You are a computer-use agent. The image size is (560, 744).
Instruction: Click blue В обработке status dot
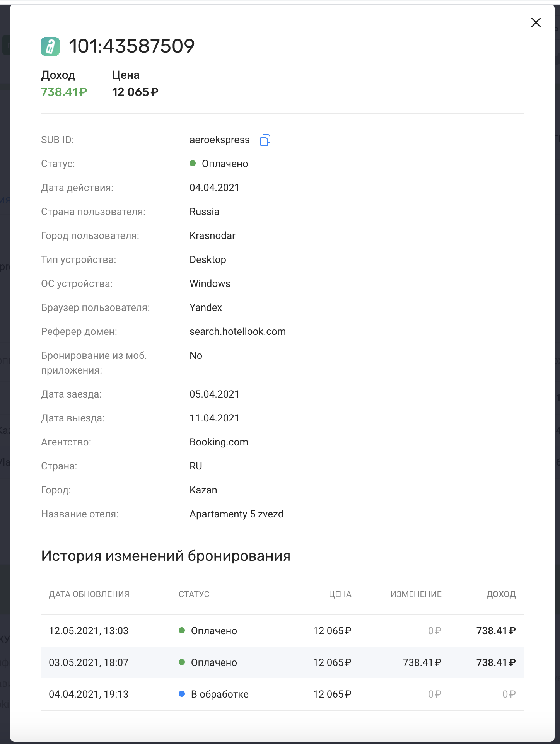pos(182,694)
